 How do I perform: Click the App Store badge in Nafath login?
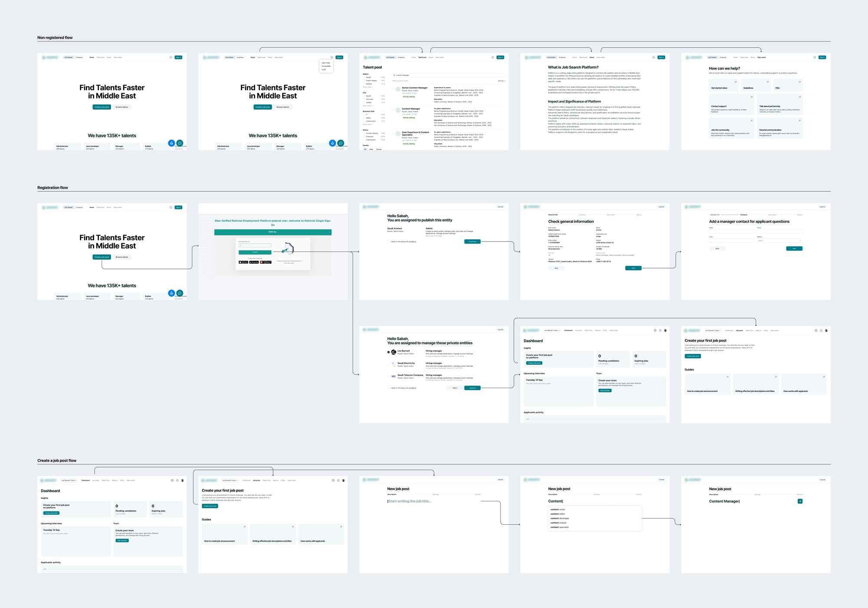tap(243, 262)
